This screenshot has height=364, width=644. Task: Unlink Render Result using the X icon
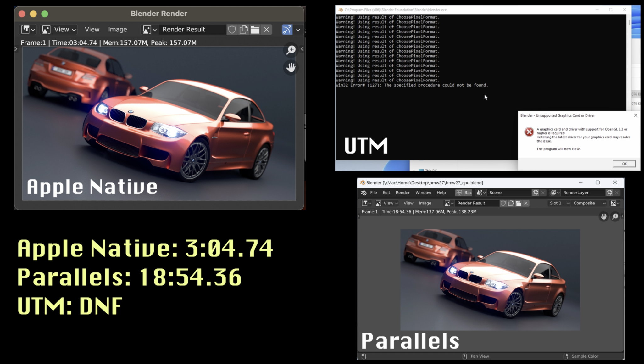pos(266,29)
